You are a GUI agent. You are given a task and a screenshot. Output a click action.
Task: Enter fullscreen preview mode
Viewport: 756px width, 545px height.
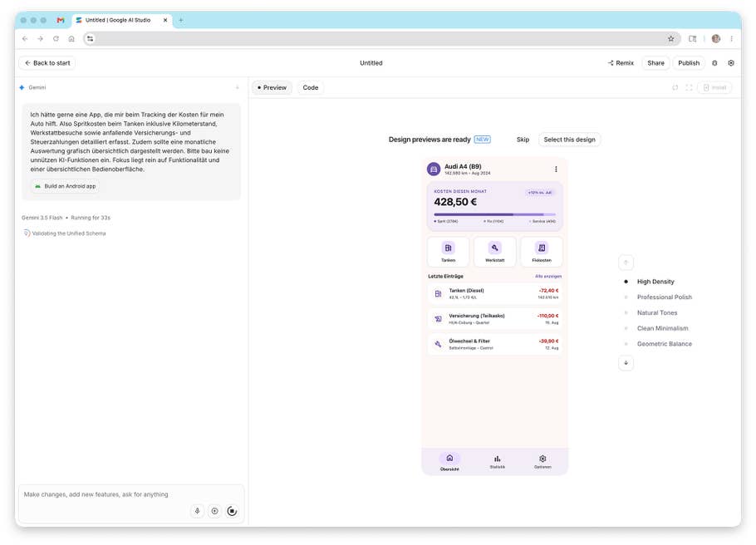point(689,87)
